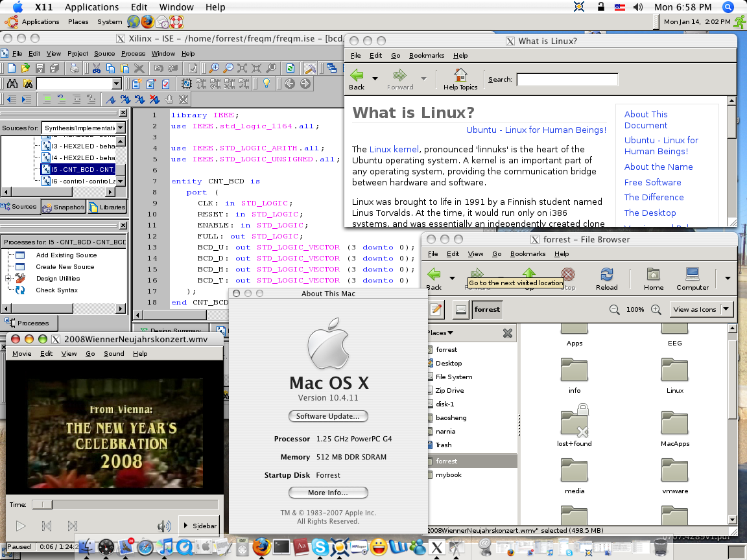
Task: Click the Toggle Bookmark flag icon in ISE
Action: pyautogui.click(x=111, y=99)
